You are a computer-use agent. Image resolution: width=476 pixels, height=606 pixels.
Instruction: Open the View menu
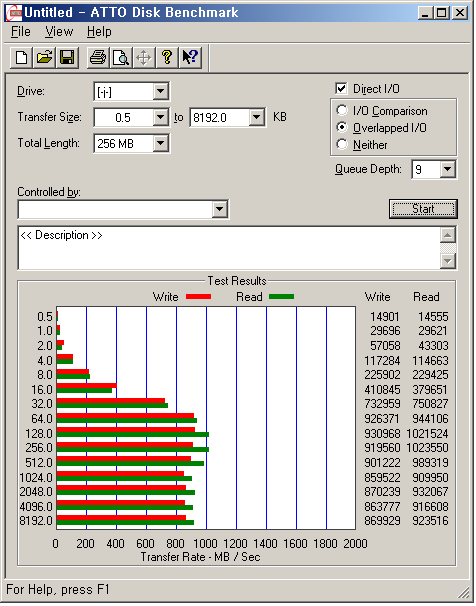click(x=59, y=31)
